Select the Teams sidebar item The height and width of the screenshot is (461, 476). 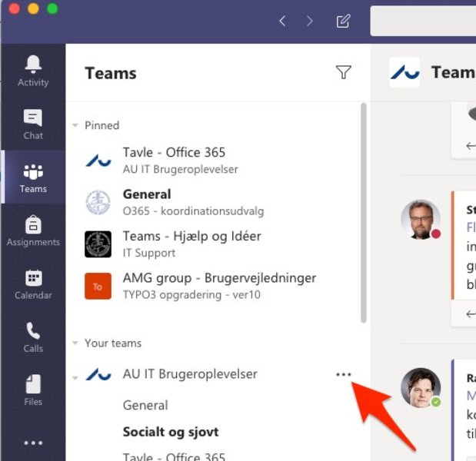(x=33, y=177)
